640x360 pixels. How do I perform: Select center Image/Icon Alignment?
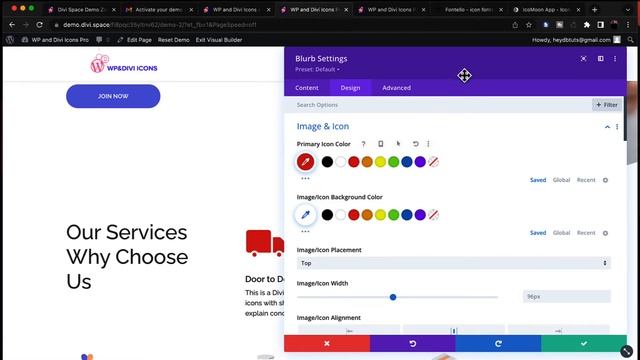pyautogui.click(x=454, y=331)
